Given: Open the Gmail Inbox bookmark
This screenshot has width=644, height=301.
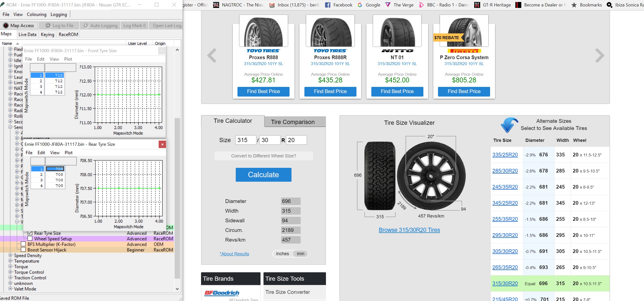Looking at the screenshot, I should [x=294, y=5].
